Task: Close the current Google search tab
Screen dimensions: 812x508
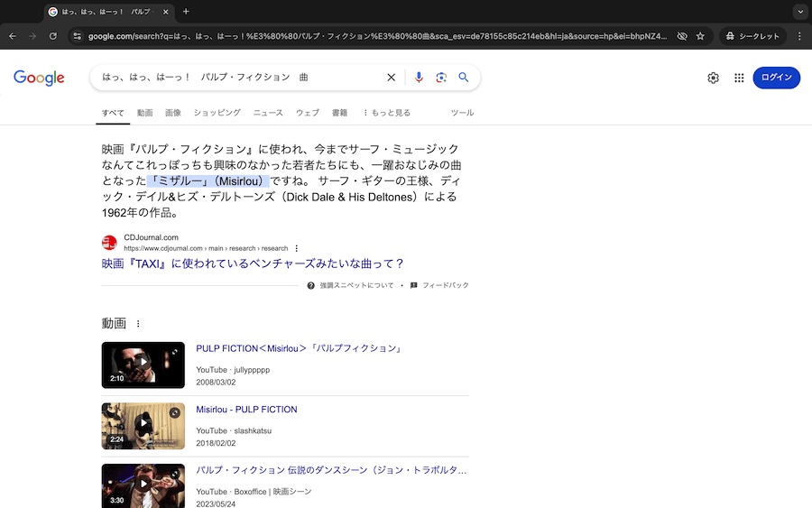Action: 166,12
